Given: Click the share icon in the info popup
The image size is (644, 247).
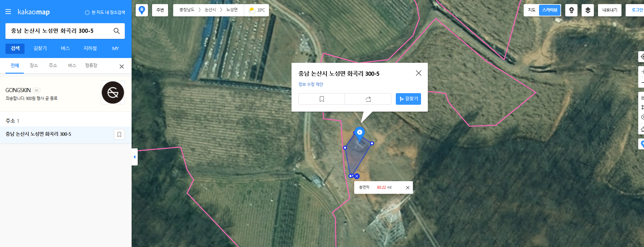Looking at the screenshot, I should tap(368, 99).
